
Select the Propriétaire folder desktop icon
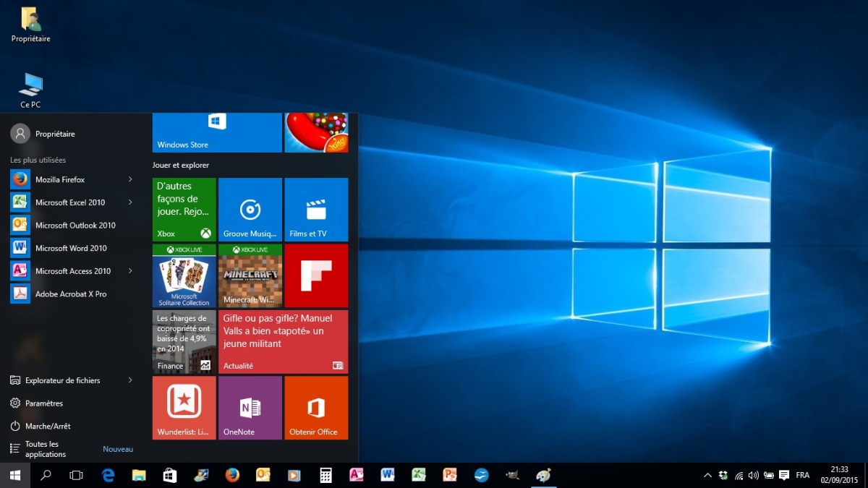[30, 25]
